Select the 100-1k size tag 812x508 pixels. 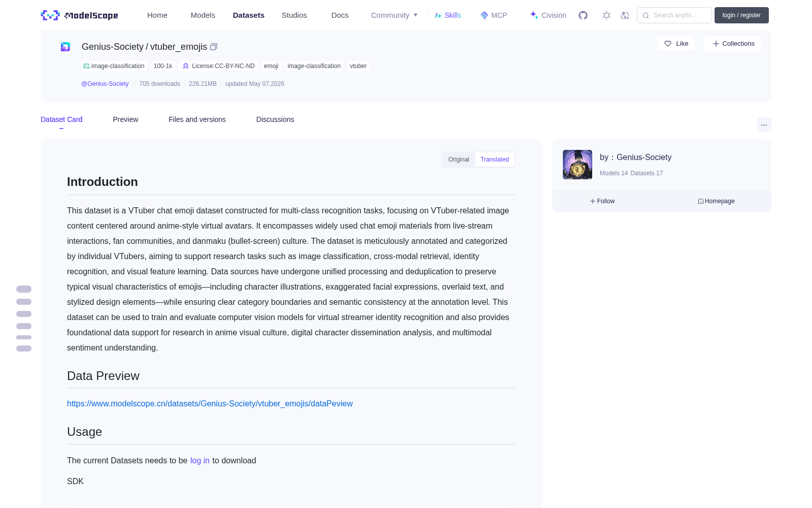tap(163, 66)
